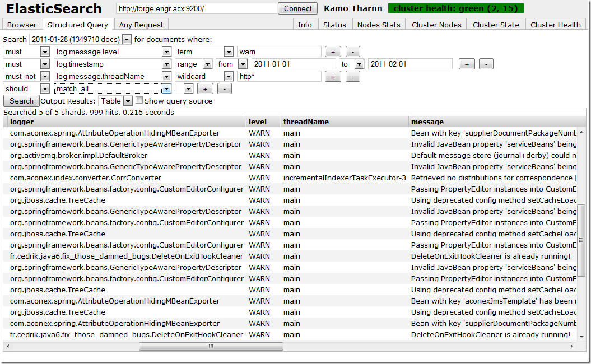Run the Search button
This screenshot has height=364, width=591.
pyautogui.click(x=21, y=101)
